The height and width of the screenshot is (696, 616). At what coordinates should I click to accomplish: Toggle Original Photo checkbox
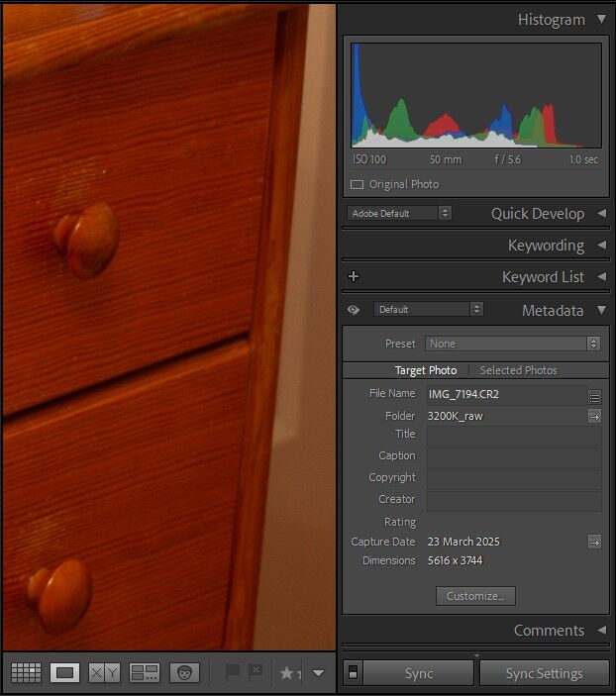pyautogui.click(x=357, y=184)
